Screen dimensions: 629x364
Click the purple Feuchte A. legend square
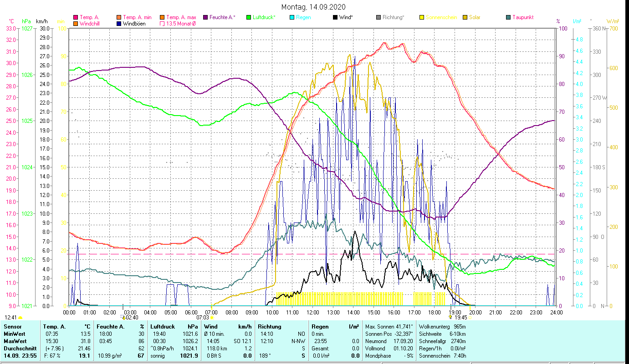(205, 18)
